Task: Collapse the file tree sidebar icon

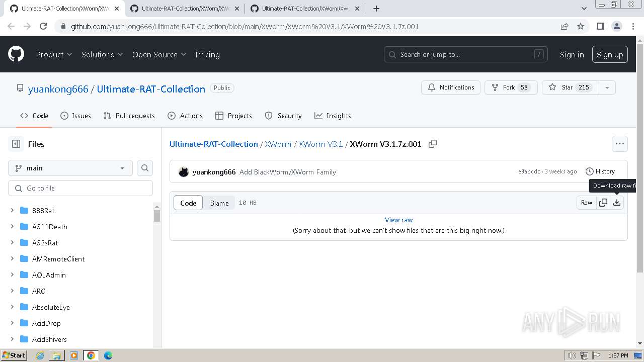Action: click(x=16, y=144)
